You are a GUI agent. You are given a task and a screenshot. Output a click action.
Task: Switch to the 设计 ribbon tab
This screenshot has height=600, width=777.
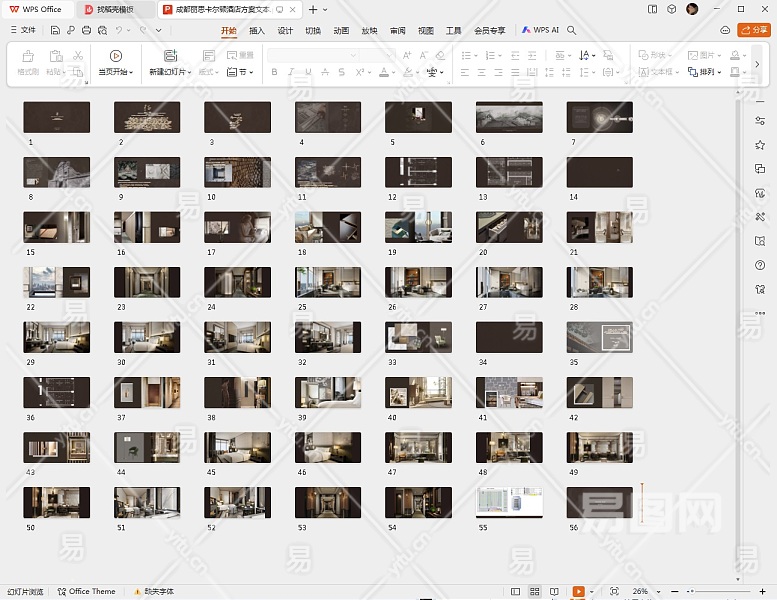[x=285, y=31]
